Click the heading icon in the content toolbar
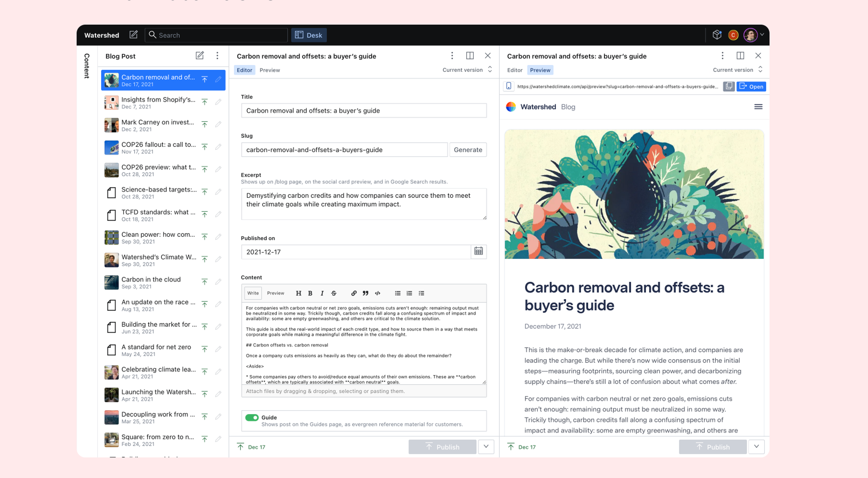The height and width of the screenshot is (478, 868). [298, 293]
